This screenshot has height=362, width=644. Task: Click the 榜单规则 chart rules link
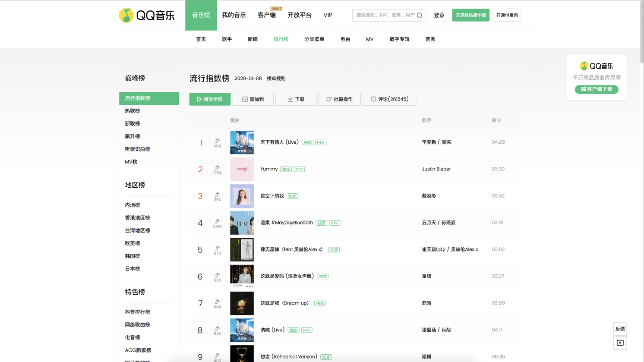[x=276, y=79]
